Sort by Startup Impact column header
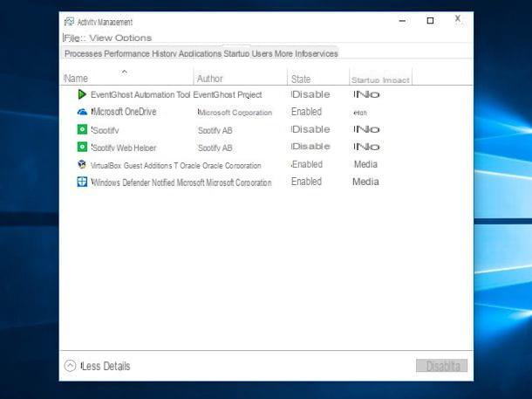Viewport: 532px width, 399px height. (380, 80)
